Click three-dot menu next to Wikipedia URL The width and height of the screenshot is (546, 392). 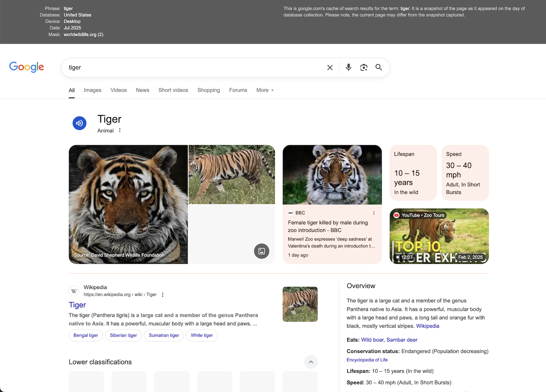pos(163,295)
